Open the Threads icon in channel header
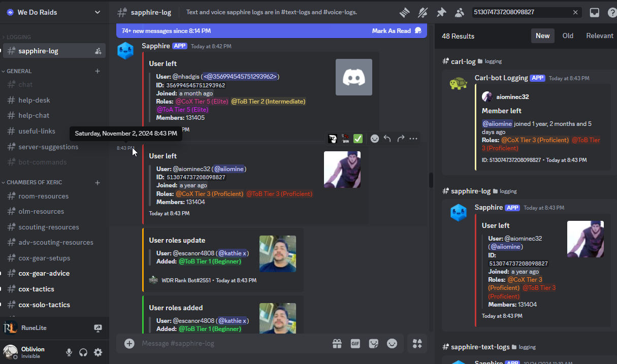 click(x=404, y=12)
